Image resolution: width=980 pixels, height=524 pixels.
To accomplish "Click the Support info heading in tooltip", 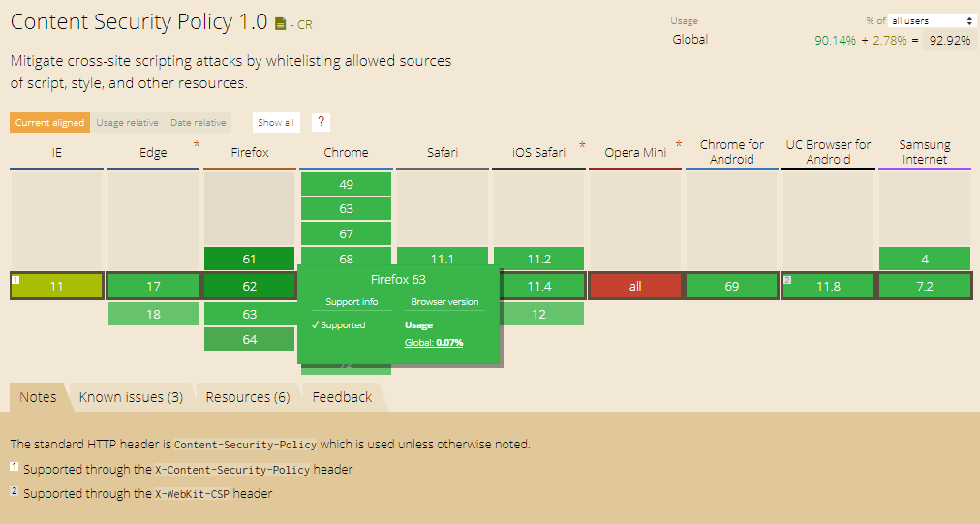I will pyautogui.click(x=352, y=302).
